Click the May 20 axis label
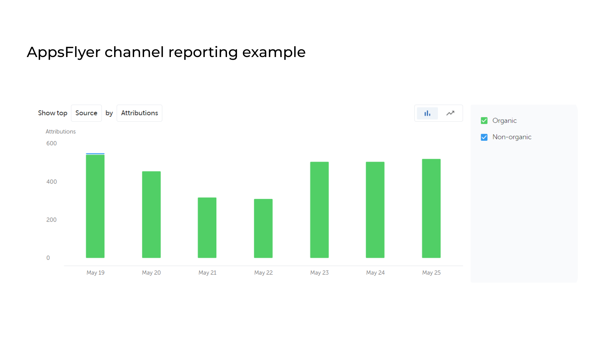This screenshot has height=364, width=607. coord(151,273)
